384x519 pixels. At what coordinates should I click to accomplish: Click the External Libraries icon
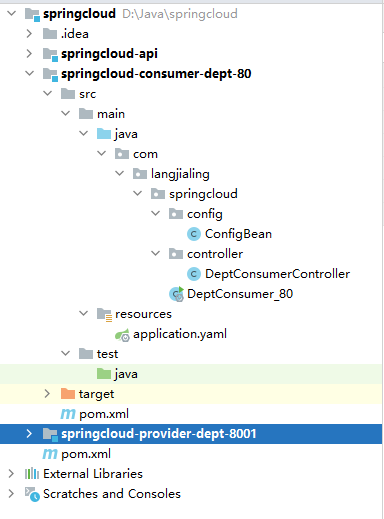pos(32,474)
